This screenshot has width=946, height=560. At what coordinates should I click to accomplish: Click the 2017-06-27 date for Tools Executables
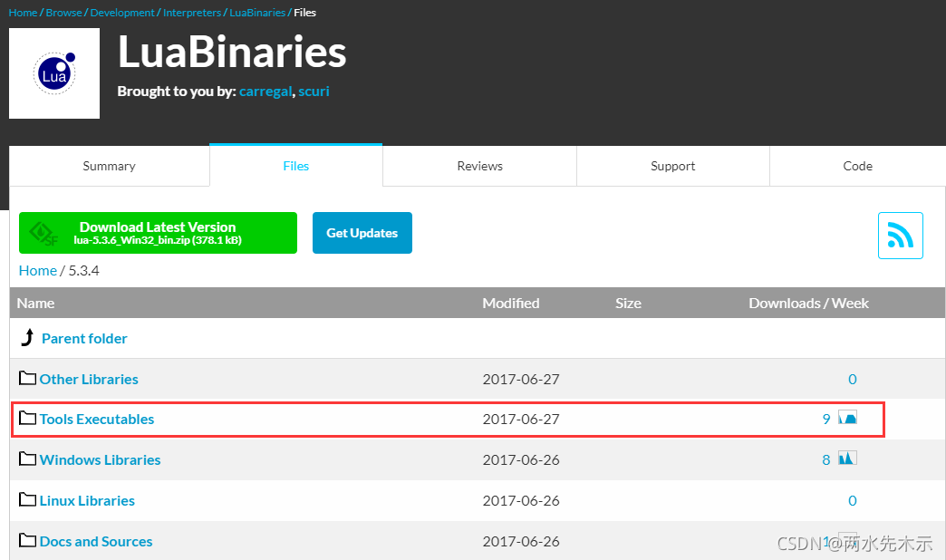(x=521, y=419)
